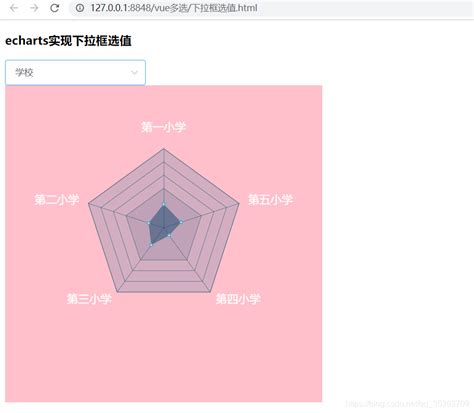Click the 第五小学 radar axis label
Image resolution: width=474 pixels, height=413 pixels.
270,199
